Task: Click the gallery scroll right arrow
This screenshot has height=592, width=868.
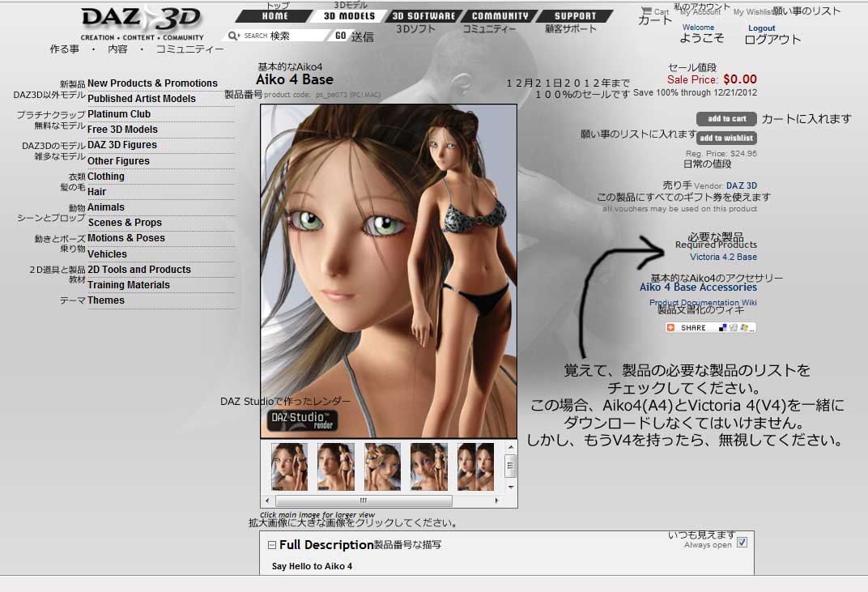Action: (x=496, y=500)
